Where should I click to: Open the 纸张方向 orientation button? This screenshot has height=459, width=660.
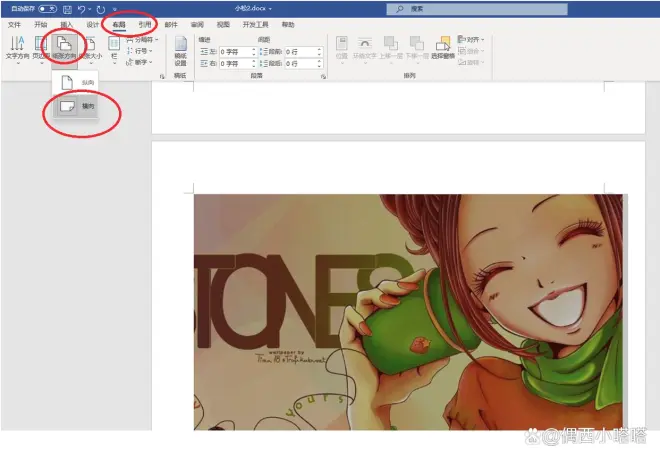(64, 48)
